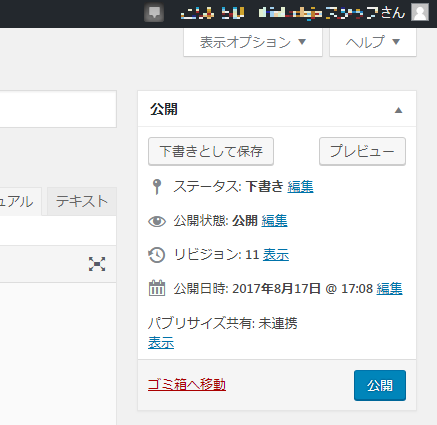Click the revisions history clock icon
Image resolution: width=437 pixels, height=425 pixels.
[157, 255]
